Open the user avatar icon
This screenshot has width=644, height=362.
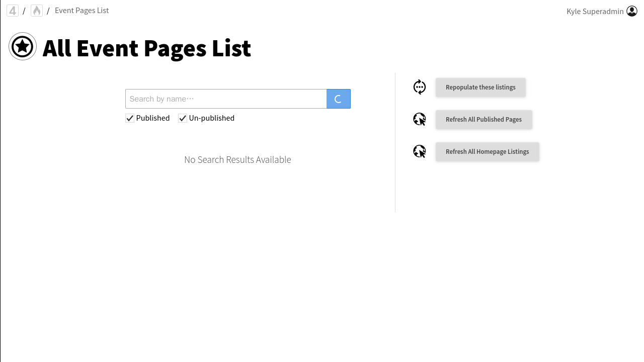point(632,11)
